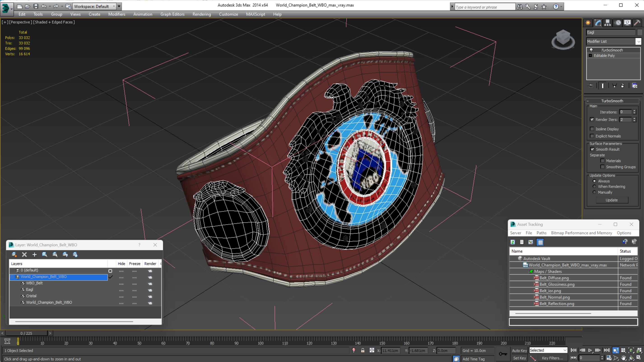Image resolution: width=644 pixels, height=362 pixels.
Task: Click the keyword search input field
Action: click(484, 7)
